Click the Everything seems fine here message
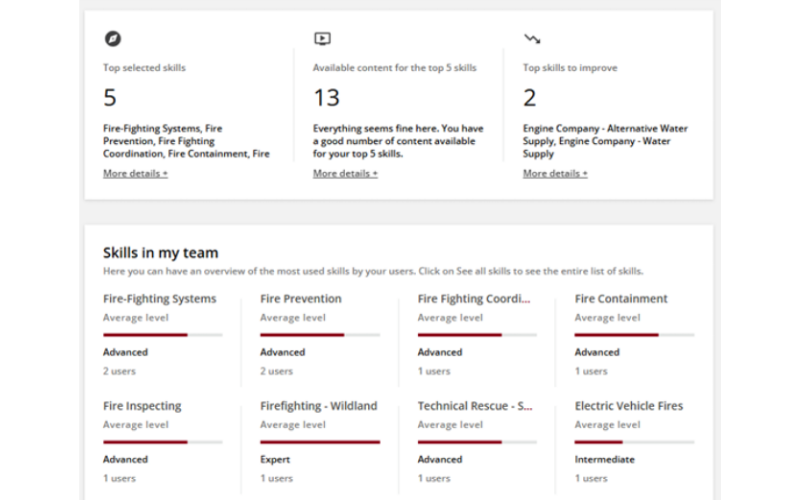This screenshot has width=800, height=500. (398, 141)
